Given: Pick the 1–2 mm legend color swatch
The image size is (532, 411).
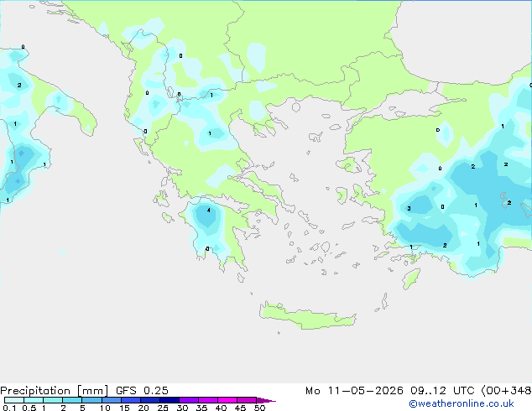Looking at the screenshot, I should pyautogui.click(x=53, y=400).
